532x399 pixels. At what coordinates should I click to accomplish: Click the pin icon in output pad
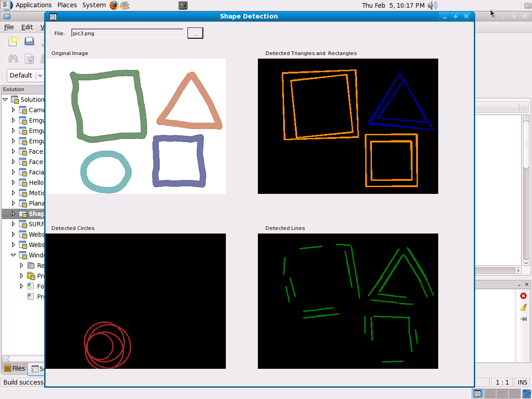[523, 319]
